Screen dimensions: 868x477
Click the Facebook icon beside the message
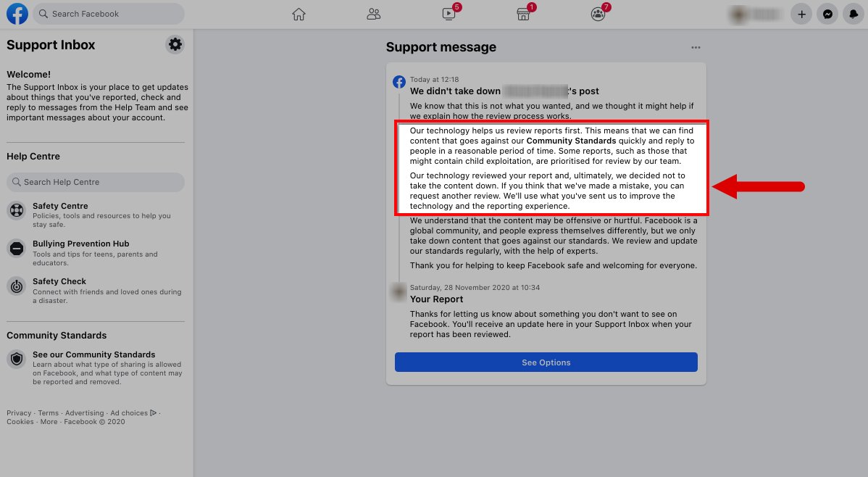399,82
